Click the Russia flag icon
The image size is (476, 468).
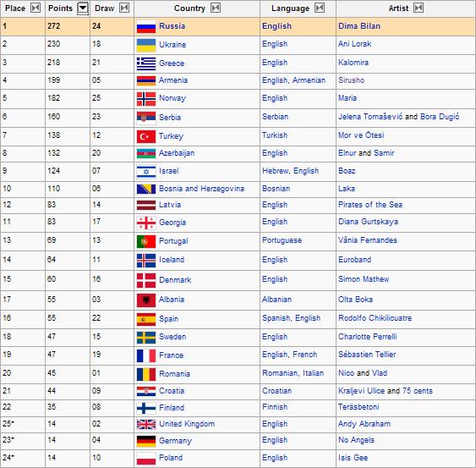(146, 27)
